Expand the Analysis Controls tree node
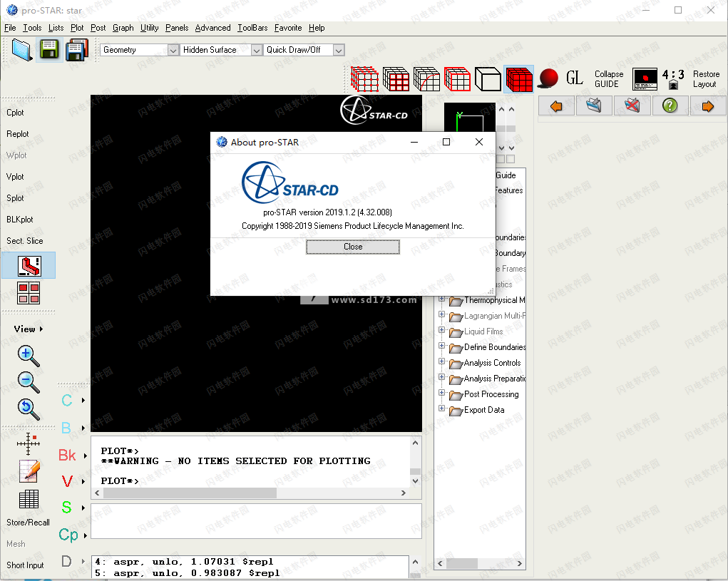 pos(442,361)
